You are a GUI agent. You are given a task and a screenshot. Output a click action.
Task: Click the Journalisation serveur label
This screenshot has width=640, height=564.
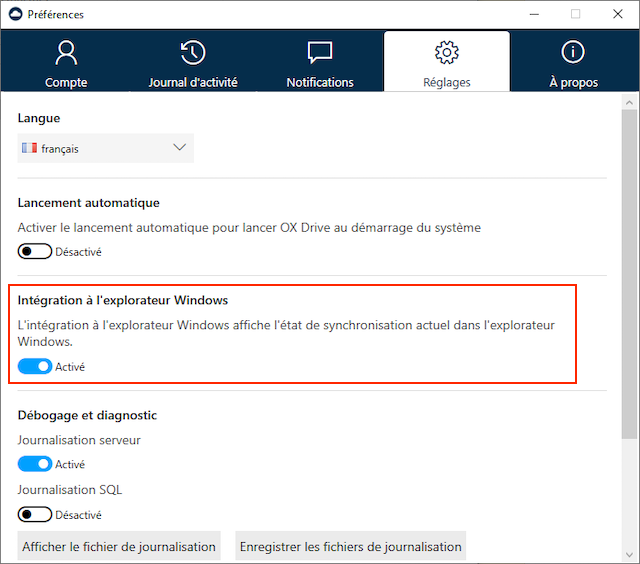[x=79, y=440]
